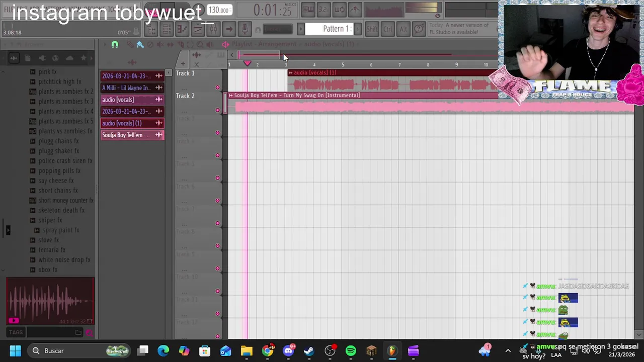
Task: Open Windows Start button
Action: click(x=15, y=351)
